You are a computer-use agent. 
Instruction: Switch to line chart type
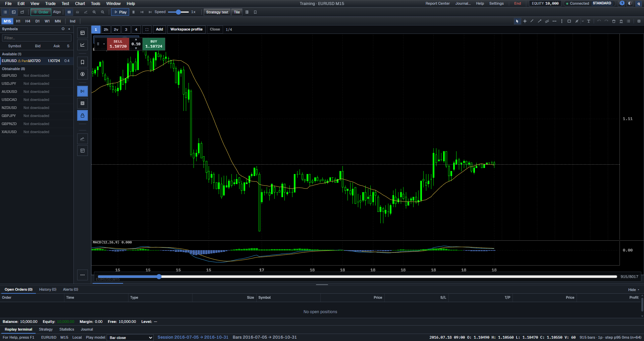86,12
